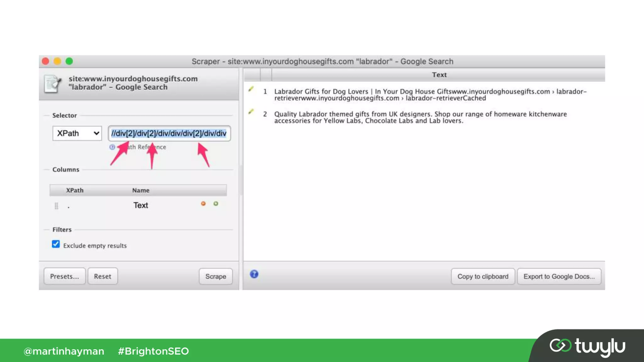The image size is (644, 362).
Task: Click the blue help icon beside Copy to clipboard
Action: pyautogui.click(x=254, y=274)
